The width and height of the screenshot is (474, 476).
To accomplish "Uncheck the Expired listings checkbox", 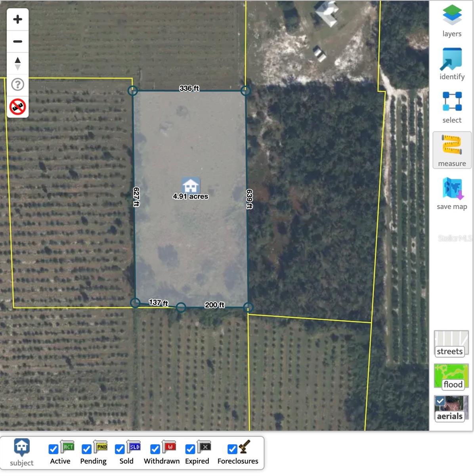I will 190,449.
